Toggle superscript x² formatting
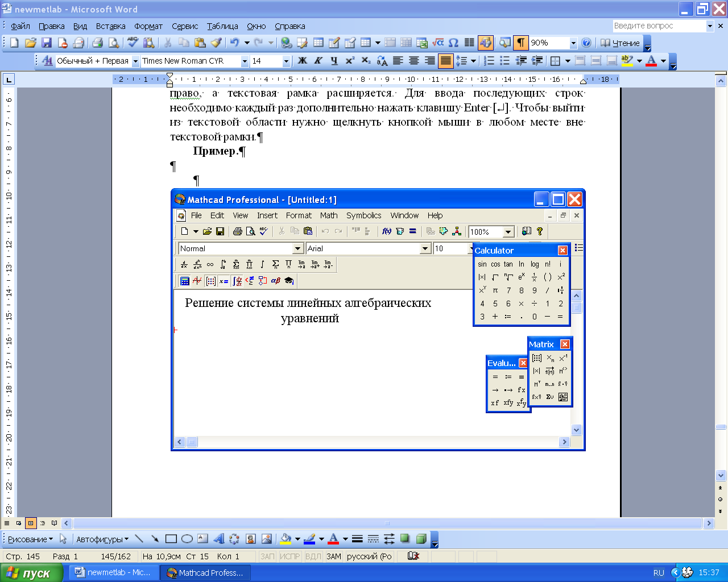This screenshot has width=728, height=582. 350,60
